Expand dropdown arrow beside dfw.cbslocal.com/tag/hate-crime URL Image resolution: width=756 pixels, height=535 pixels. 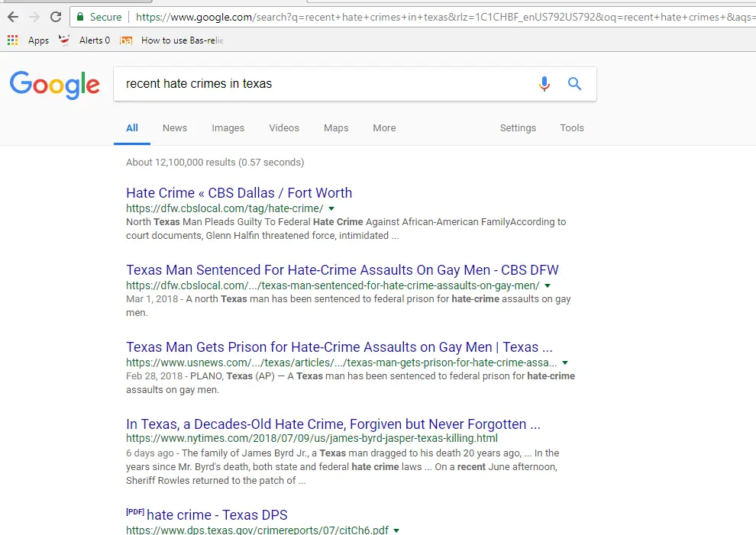tap(331, 208)
